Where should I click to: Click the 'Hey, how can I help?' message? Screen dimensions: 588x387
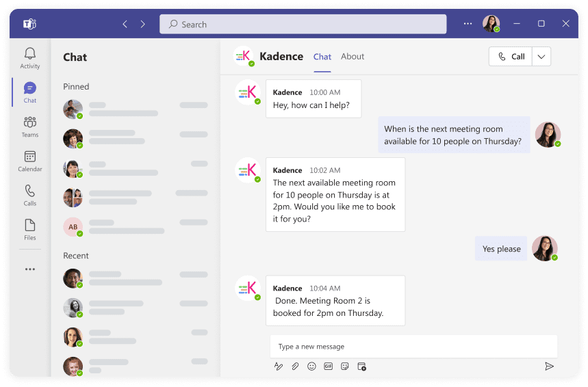tap(314, 99)
